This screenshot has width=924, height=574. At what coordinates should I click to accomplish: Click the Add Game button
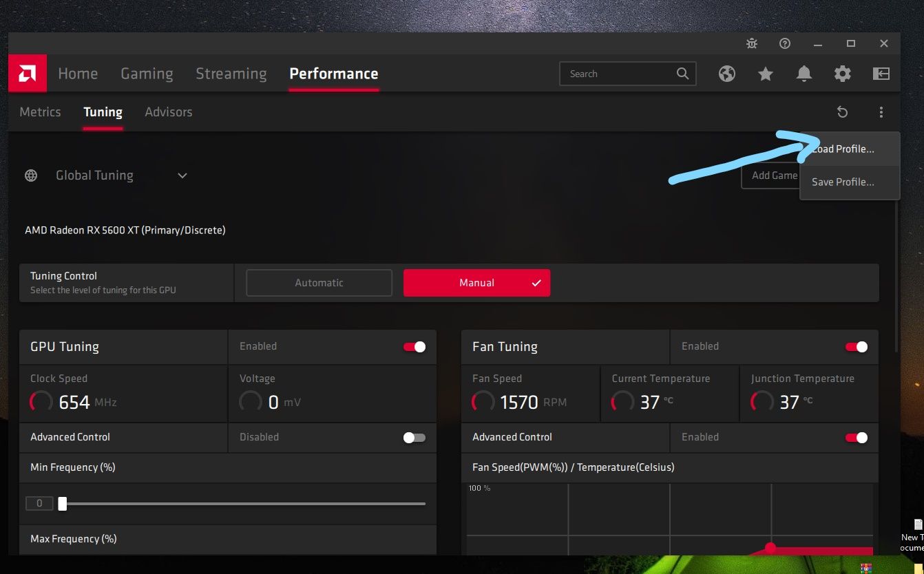[770, 176]
